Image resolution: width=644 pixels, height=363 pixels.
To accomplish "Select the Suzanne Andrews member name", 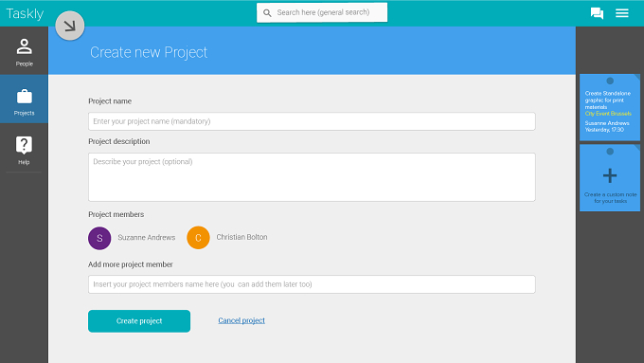I will pyautogui.click(x=147, y=238).
